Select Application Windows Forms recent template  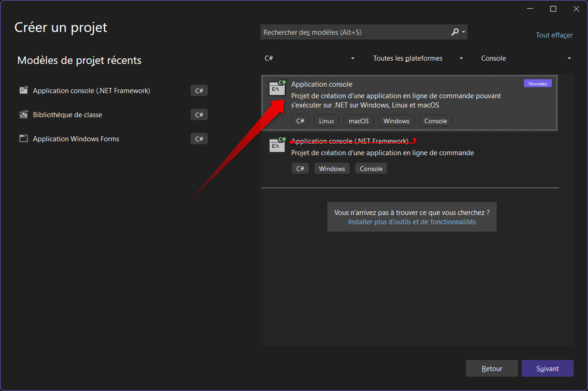[x=76, y=139]
